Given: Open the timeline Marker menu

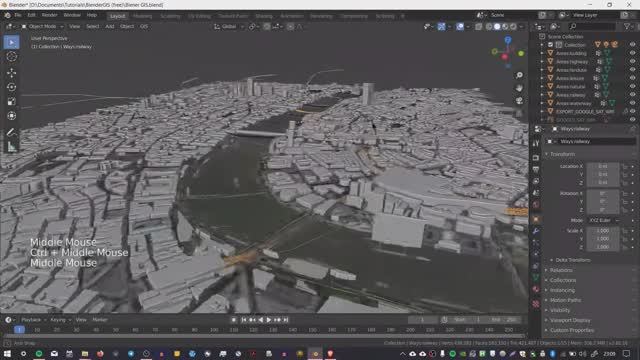Looking at the screenshot, I should coord(100,320).
